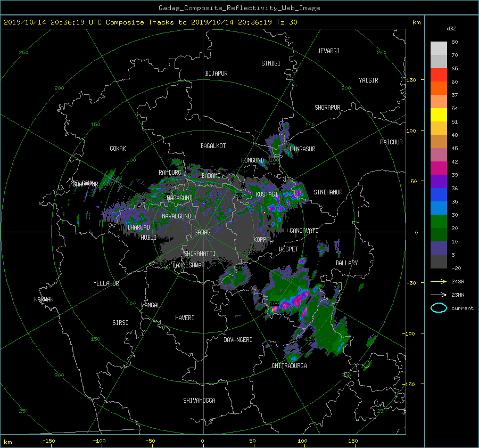Screen dimensions: 479x448
Task: Select the orange 57–60 dBZ color swatch
Action: (439, 88)
